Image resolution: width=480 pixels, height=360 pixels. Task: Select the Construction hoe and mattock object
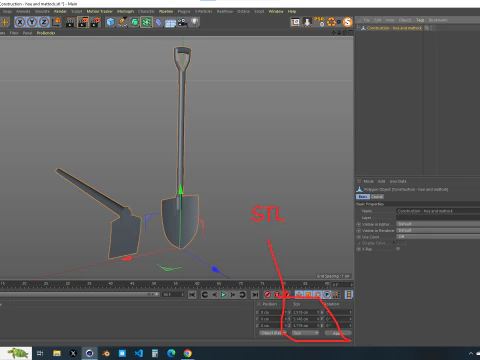[394, 28]
